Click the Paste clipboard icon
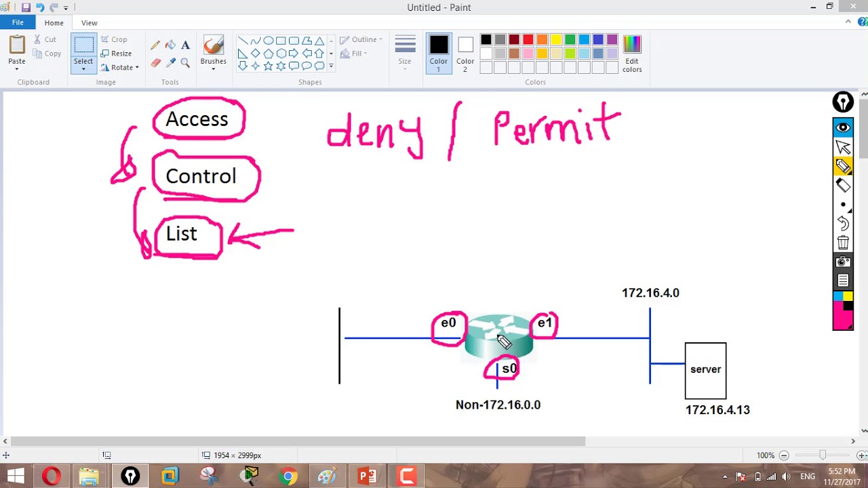 point(17,45)
